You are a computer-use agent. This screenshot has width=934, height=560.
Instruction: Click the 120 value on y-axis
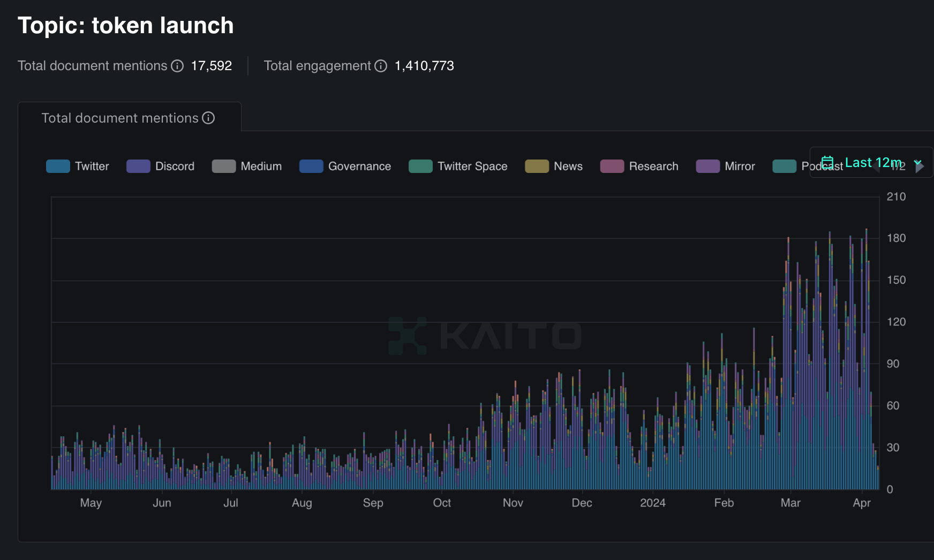click(x=896, y=322)
